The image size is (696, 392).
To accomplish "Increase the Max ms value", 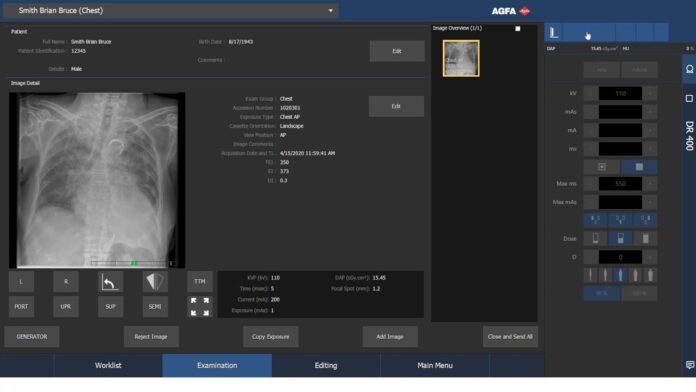I will click(651, 184).
